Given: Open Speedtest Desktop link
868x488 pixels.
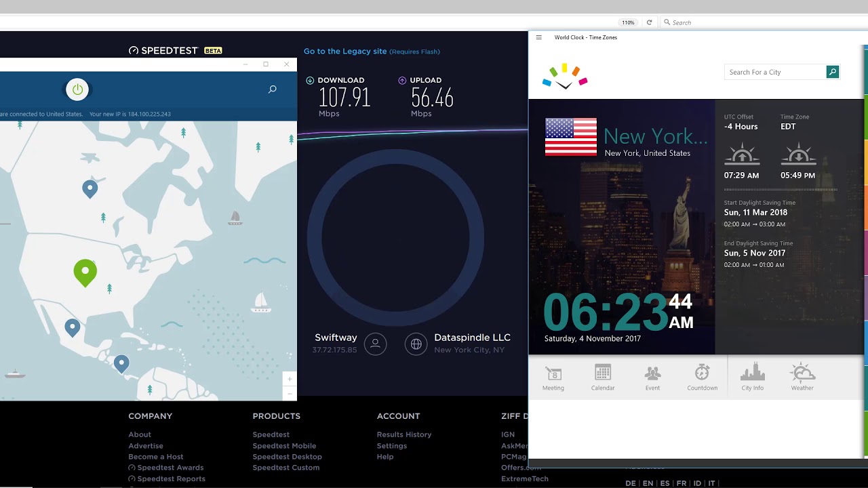Looking at the screenshot, I should point(288,457).
